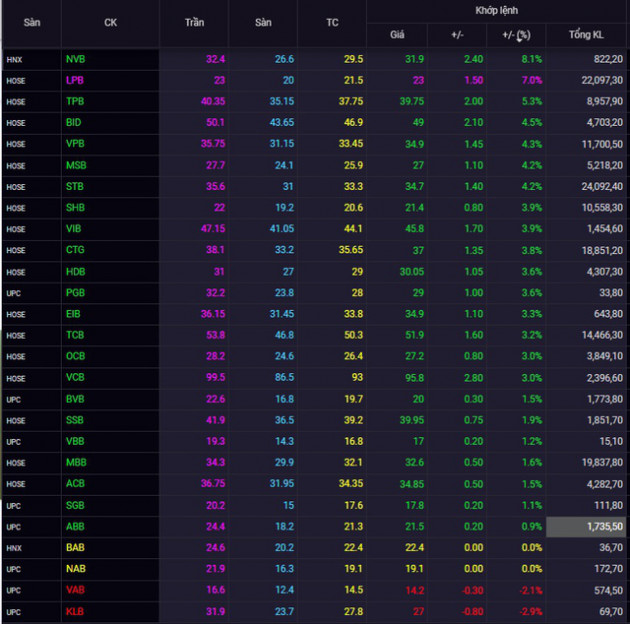Click EIB ceiling price 36.15
The image size is (630, 624).
[x=213, y=314]
